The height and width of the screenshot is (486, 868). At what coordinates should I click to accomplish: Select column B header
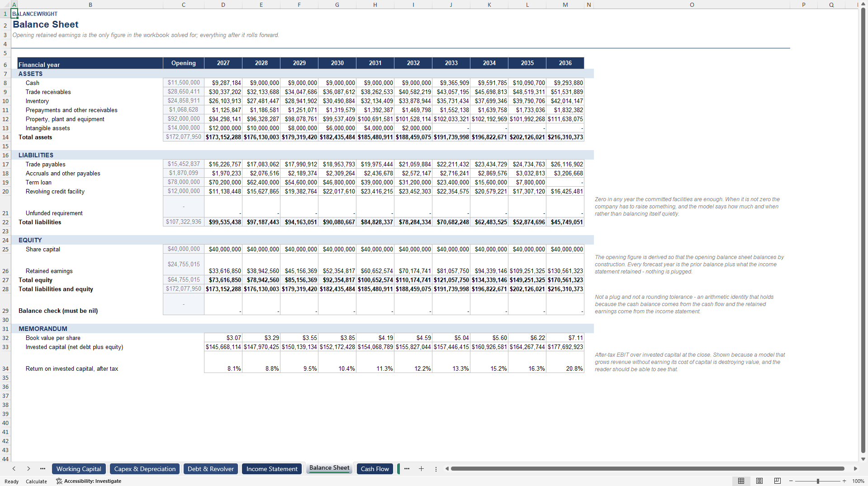90,5
